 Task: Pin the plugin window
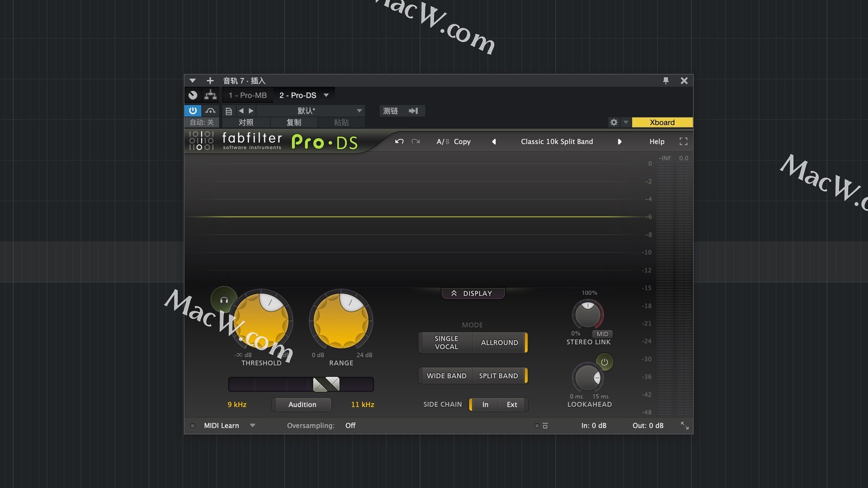[x=665, y=80]
